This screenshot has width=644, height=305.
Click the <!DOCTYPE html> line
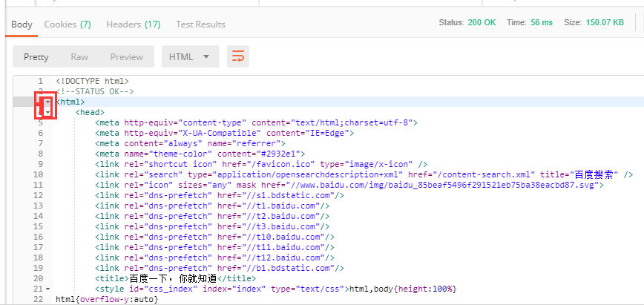click(93, 81)
